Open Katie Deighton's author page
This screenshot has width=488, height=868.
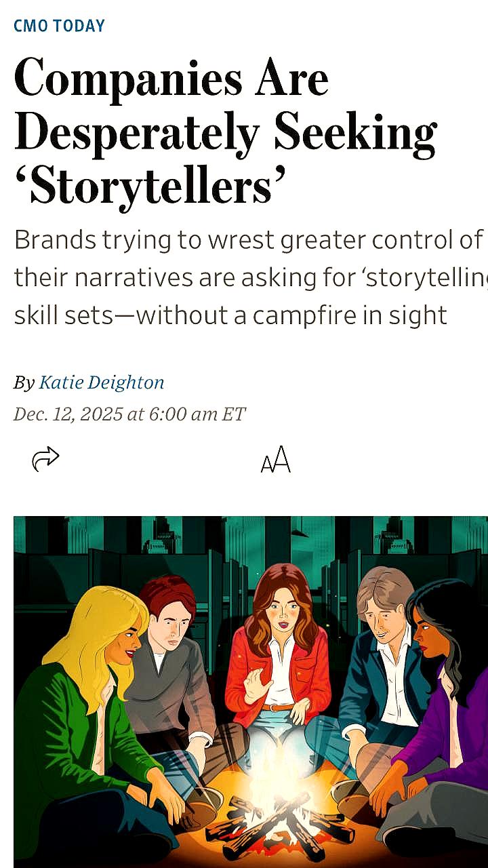click(x=102, y=382)
